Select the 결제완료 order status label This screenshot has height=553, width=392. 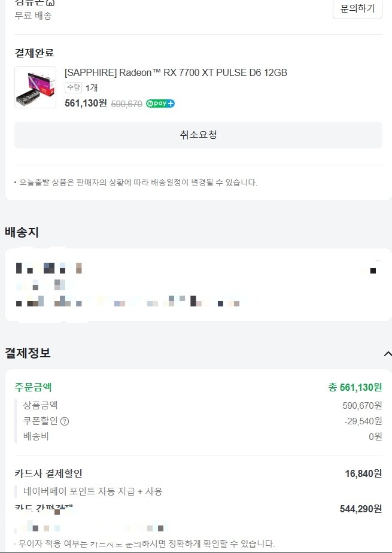click(x=35, y=53)
